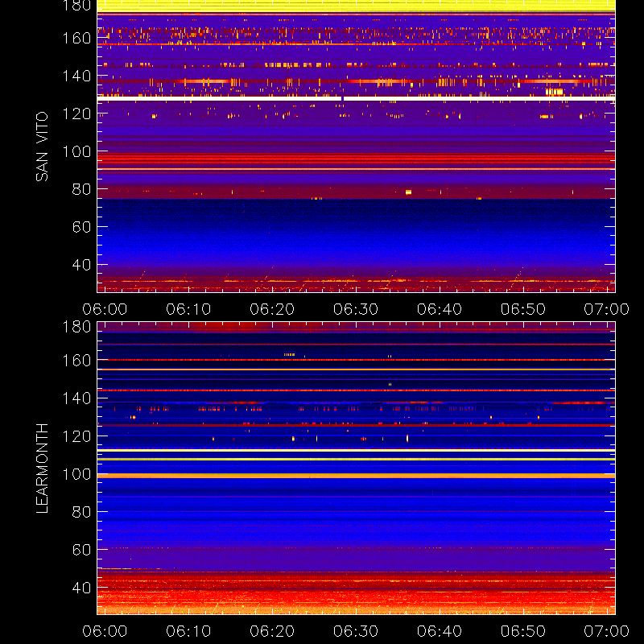Pick the 07:00 label on Learmonth time axis
The width and height of the screenshot is (644, 644).
607,631
